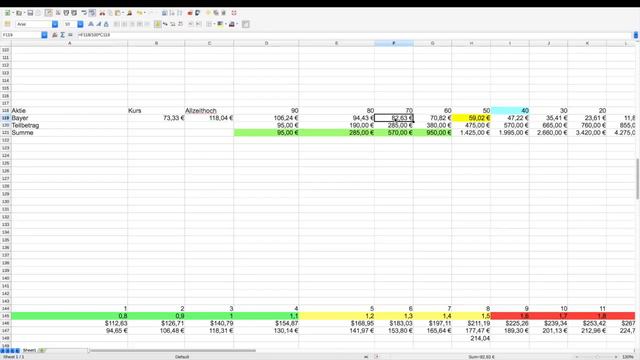Image resolution: width=640 pixels, height=360 pixels.
Task: Select column F via its highlighted header
Action: pos(393,43)
